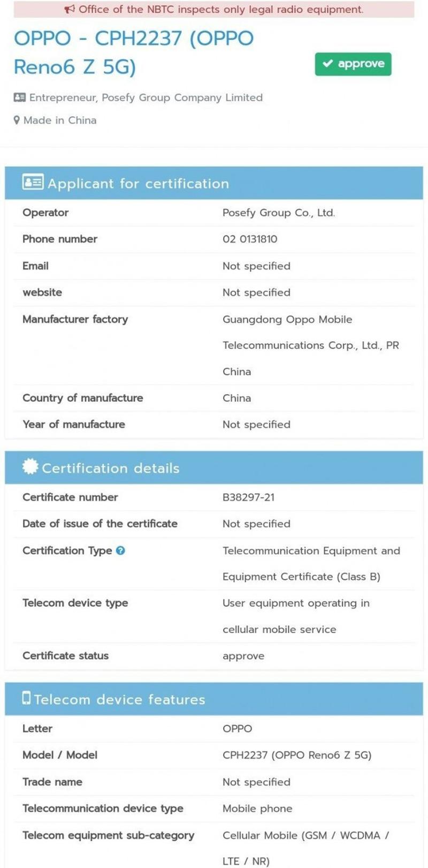Click the certificate number B38297-21
Image resolution: width=428 pixels, height=868 pixels.
tap(248, 497)
